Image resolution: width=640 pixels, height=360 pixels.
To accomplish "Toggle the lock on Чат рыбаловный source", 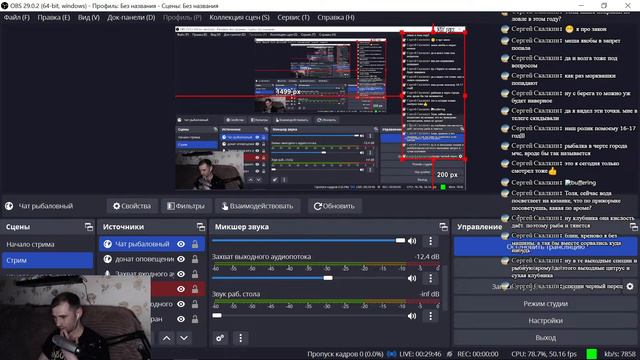I will coord(195,244).
